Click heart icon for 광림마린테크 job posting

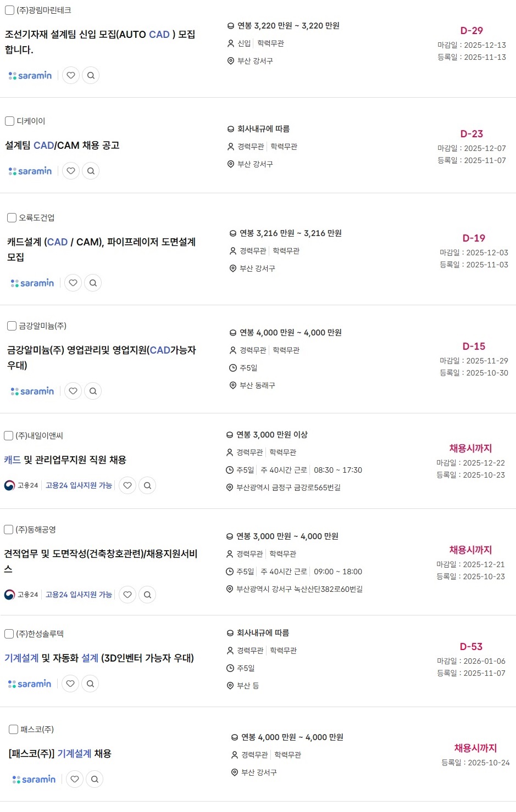pos(71,75)
